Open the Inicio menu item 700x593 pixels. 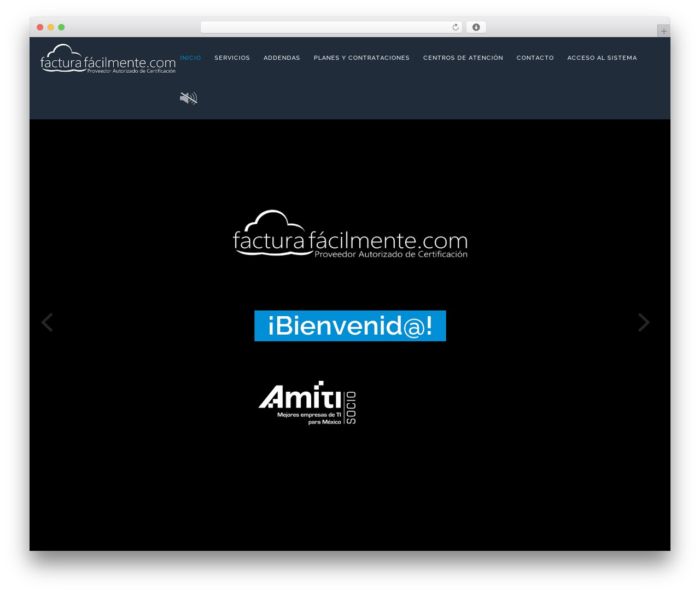pyautogui.click(x=190, y=58)
